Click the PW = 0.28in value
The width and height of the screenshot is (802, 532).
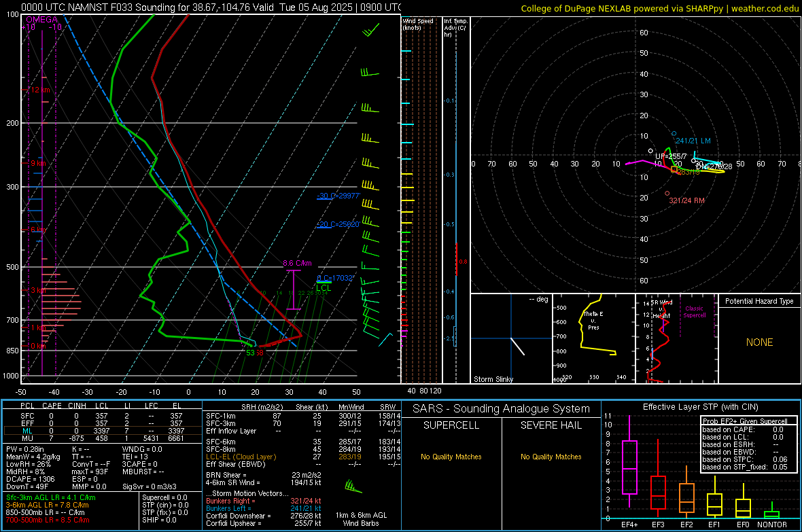click(x=25, y=449)
